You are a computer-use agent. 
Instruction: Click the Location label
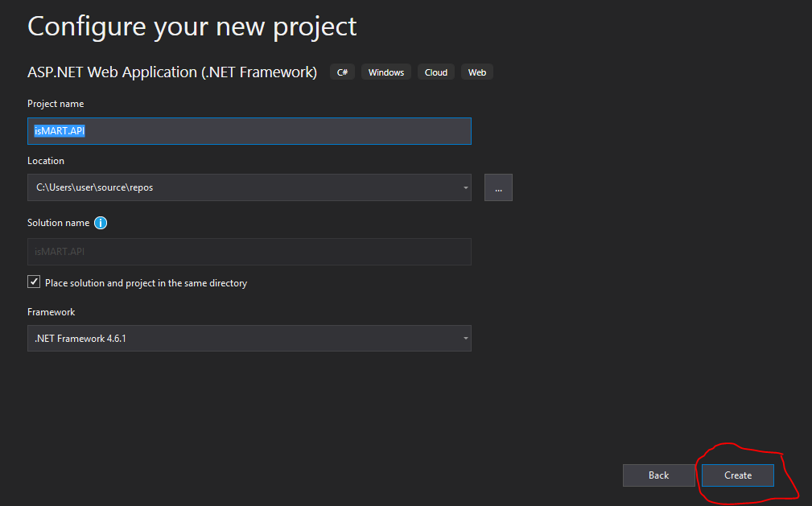click(46, 161)
